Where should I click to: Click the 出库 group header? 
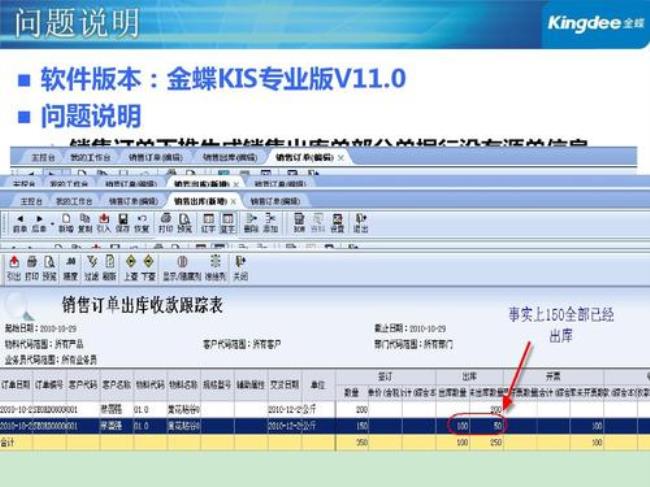click(x=470, y=376)
